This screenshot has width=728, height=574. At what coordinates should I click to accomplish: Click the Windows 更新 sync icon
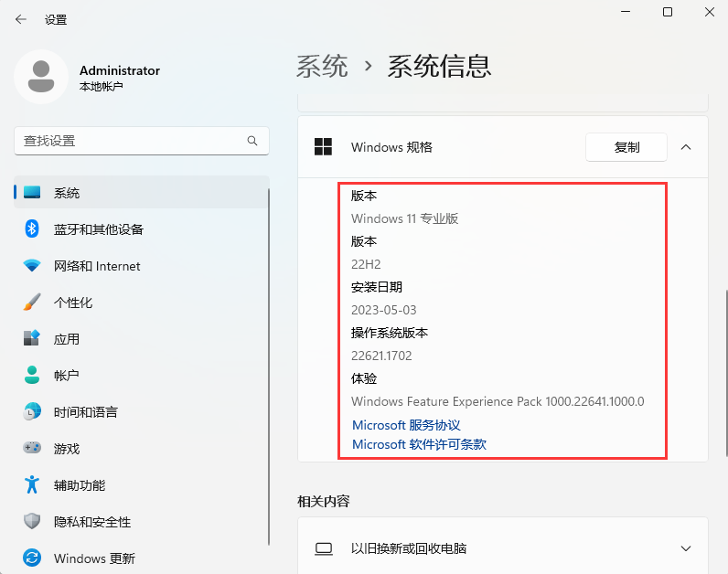click(x=32, y=558)
